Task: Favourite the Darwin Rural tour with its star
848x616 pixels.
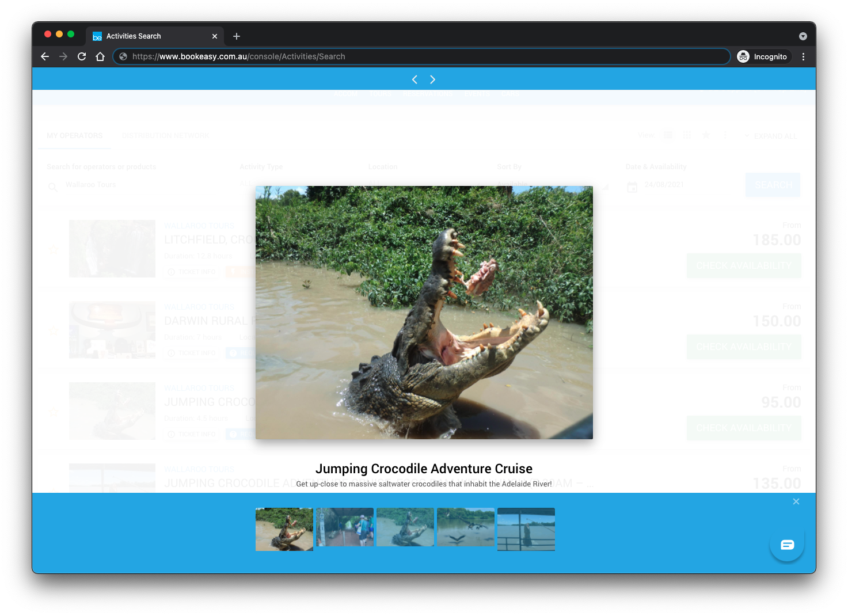Action: (x=54, y=331)
